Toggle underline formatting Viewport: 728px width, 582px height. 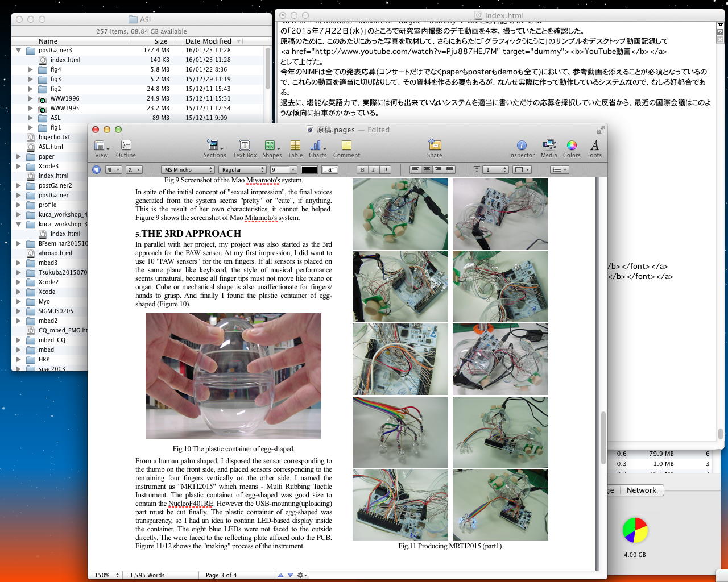pyautogui.click(x=385, y=169)
